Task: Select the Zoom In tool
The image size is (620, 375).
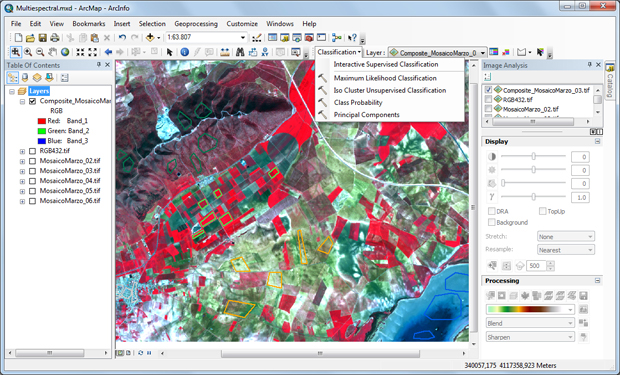Action: (x=28, y=52)
